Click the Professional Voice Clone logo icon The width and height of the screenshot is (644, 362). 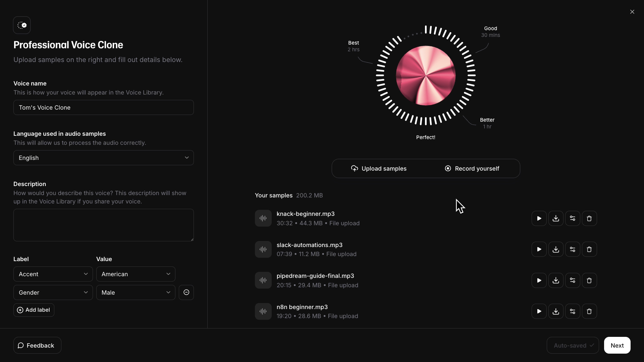tap(22, 25)
